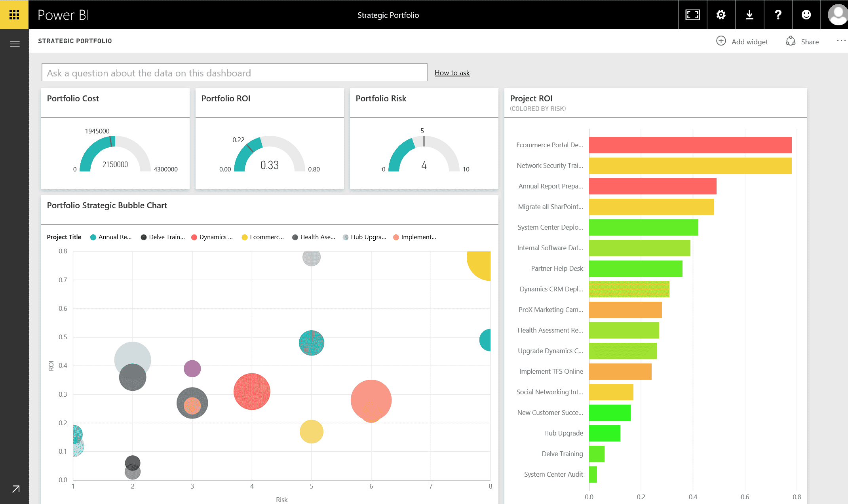The height and width of the screenshot is (504, 848).
Task: Open Portfolio Strategic Bubble Chart title
Action: pos(107,205)
